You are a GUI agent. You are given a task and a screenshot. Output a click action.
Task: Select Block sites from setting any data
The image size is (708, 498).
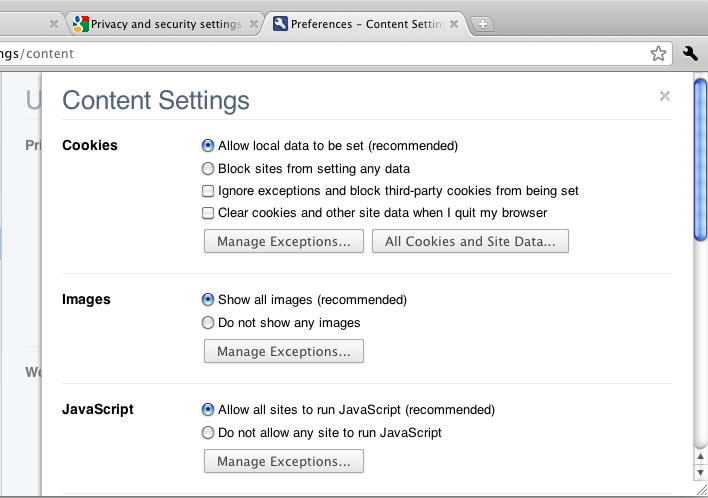[x=208, y=169]
